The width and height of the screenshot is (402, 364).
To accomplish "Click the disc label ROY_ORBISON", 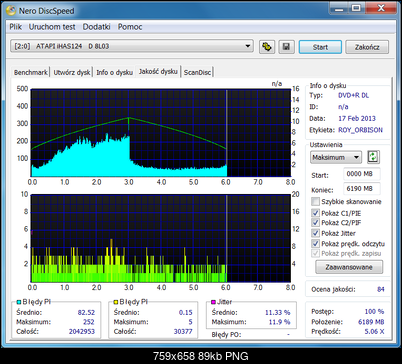I will 360,130.
